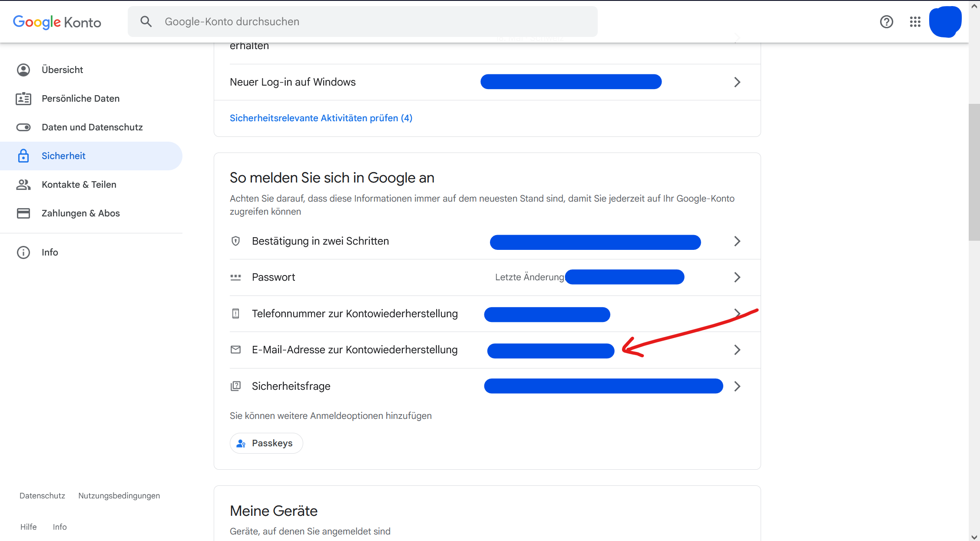Expand the Sicherheitsfrage row chevron
The width and height of the screenshot is (980, 541).
point(737,386)
